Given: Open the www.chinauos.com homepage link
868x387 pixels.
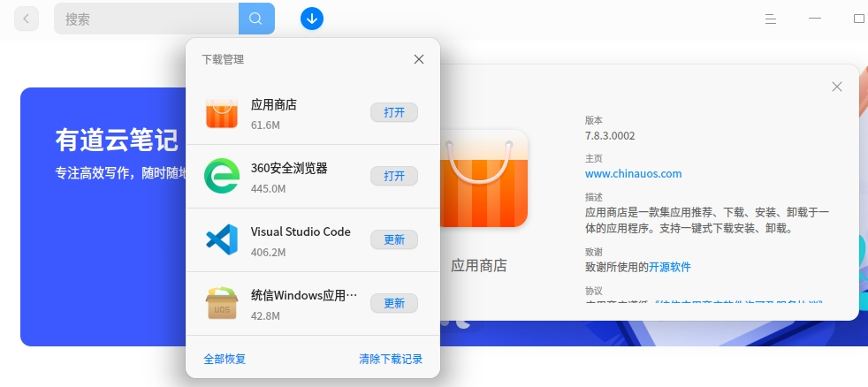Looking at the screenshot, I should pos(633,174).
